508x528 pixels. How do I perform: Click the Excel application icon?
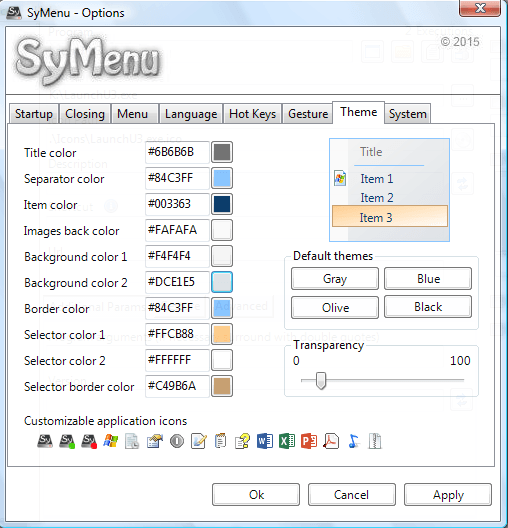(287, 441)
